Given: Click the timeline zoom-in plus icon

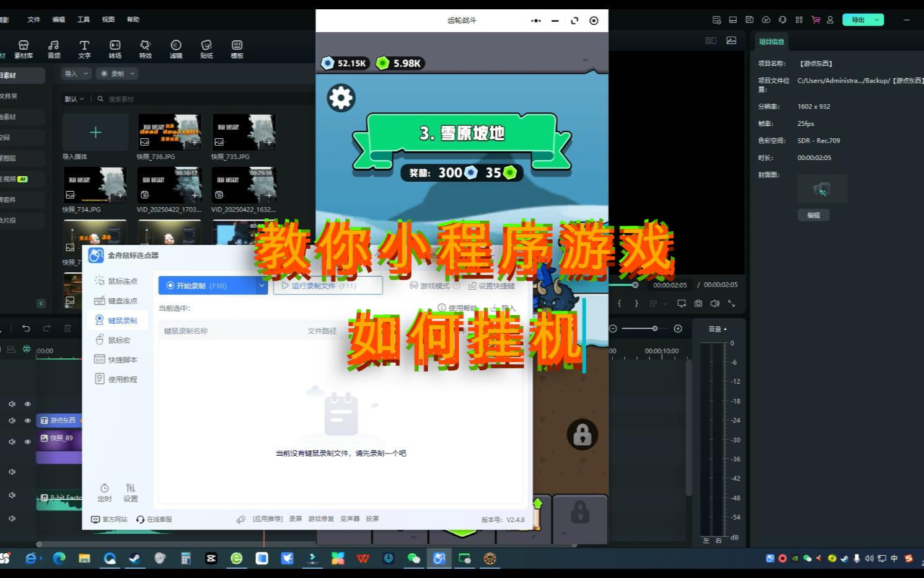Looking at the screenshot, I should point(678,328).
